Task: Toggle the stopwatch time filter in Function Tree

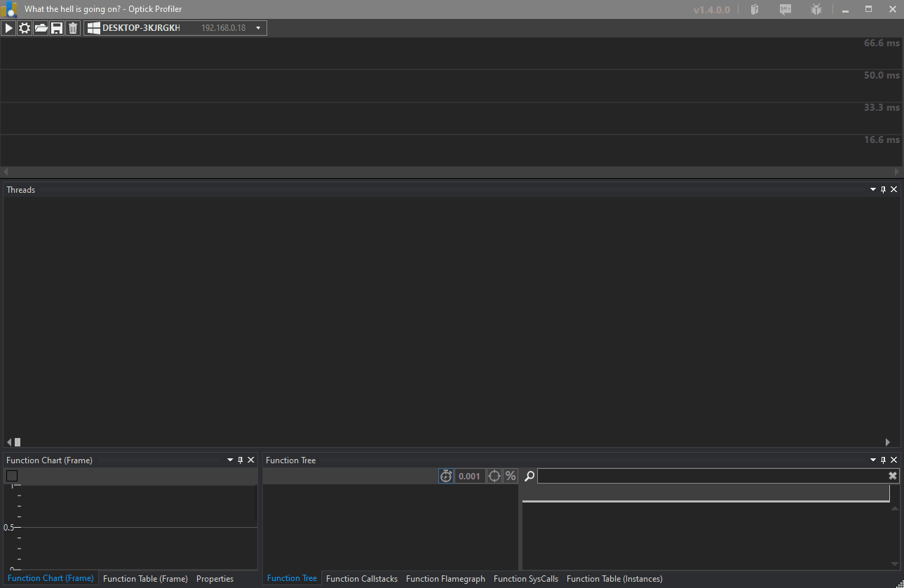Action: 446,477
